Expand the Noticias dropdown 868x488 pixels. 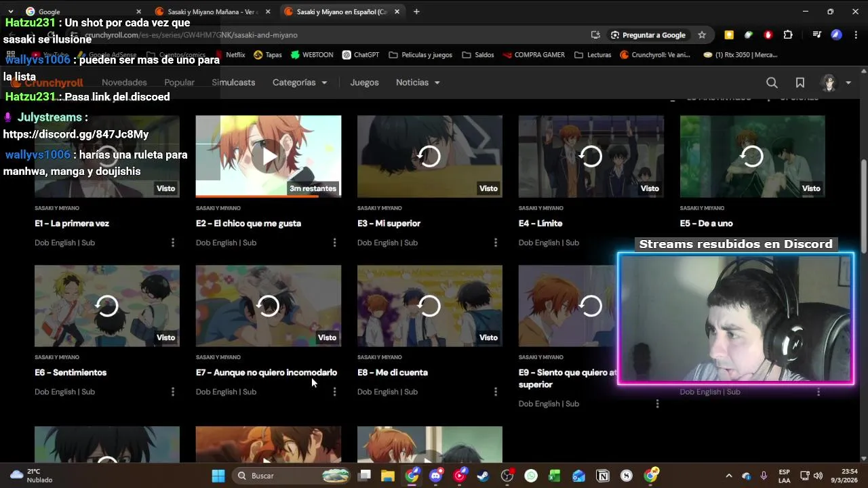point(418,82)
